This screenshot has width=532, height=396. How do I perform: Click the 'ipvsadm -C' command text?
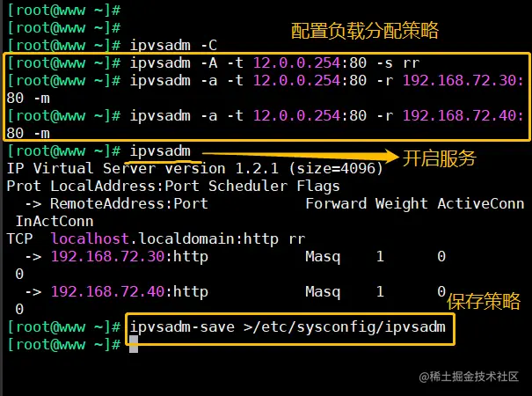tap(173, 45)
